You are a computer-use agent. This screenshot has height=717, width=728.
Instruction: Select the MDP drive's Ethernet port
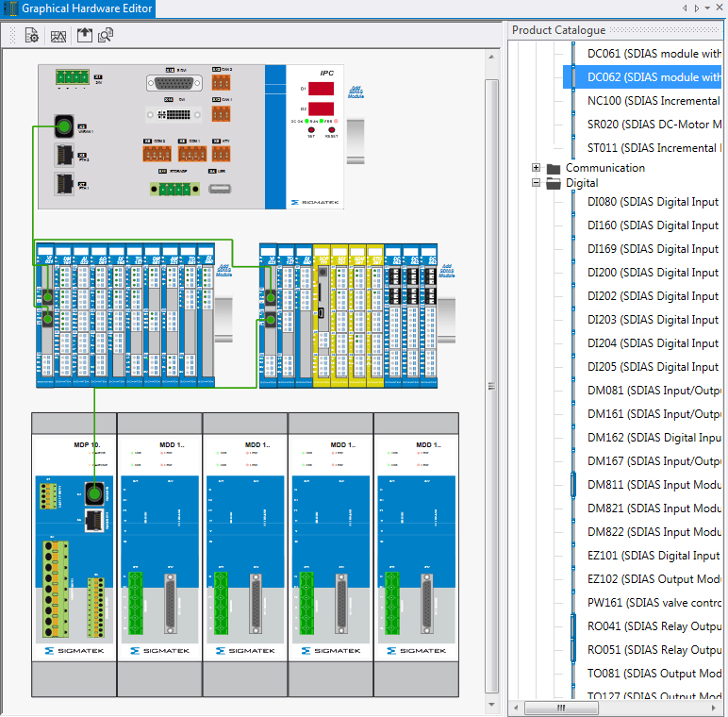coord(94,520)
